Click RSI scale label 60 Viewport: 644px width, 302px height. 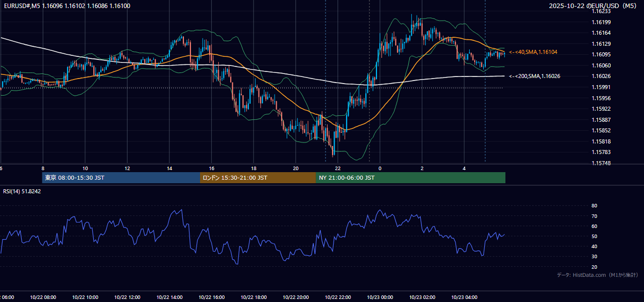coord(594,226)
